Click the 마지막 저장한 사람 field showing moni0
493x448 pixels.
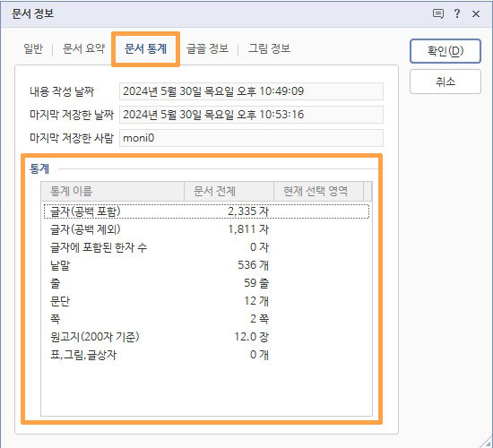251,138
